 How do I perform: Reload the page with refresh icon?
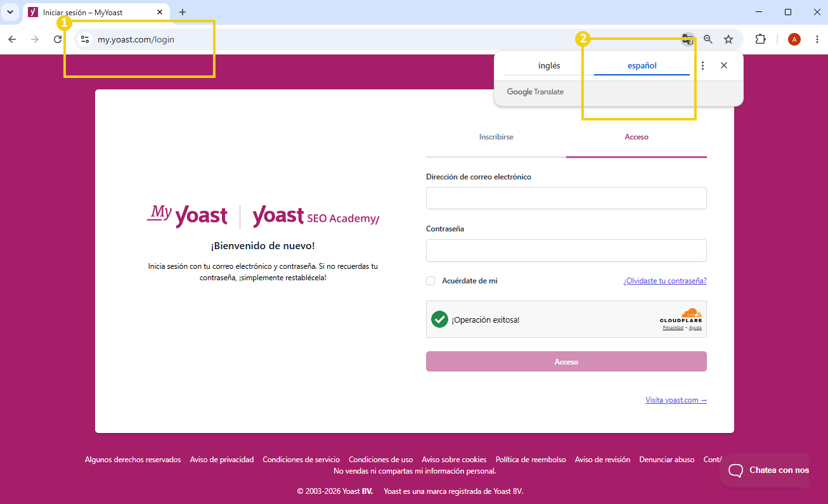coord(58,39)
